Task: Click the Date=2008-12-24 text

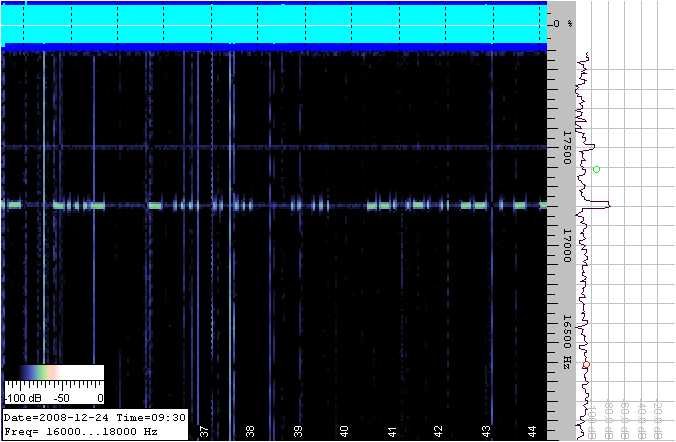Action: [58, 418]
